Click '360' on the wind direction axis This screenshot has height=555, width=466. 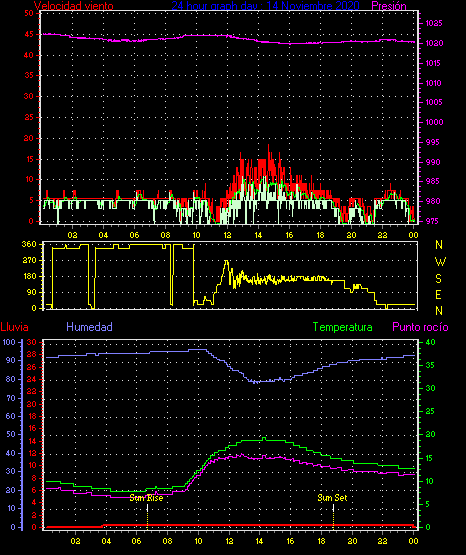coord(29,244)
